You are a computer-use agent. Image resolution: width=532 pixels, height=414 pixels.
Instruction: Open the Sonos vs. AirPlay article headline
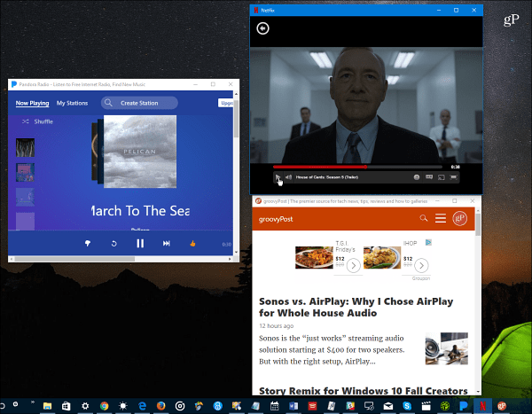(356, 307)
